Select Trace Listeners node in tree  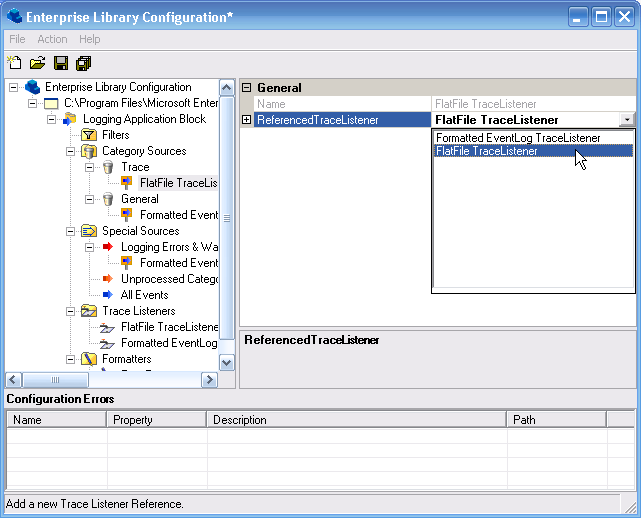138,311
